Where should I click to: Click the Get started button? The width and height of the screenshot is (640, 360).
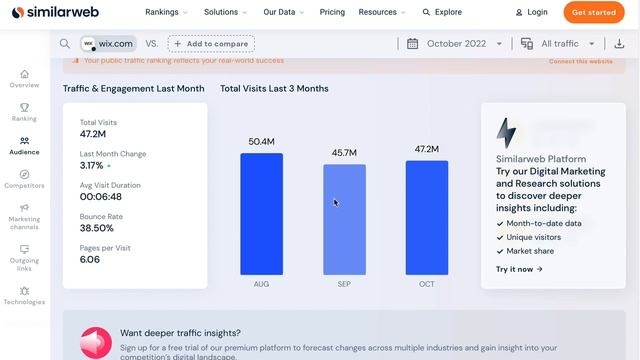tap(594, 12)
